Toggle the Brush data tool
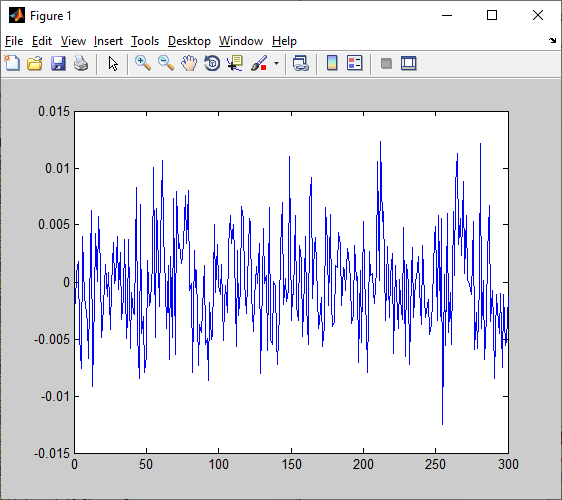 click(259, 63)
